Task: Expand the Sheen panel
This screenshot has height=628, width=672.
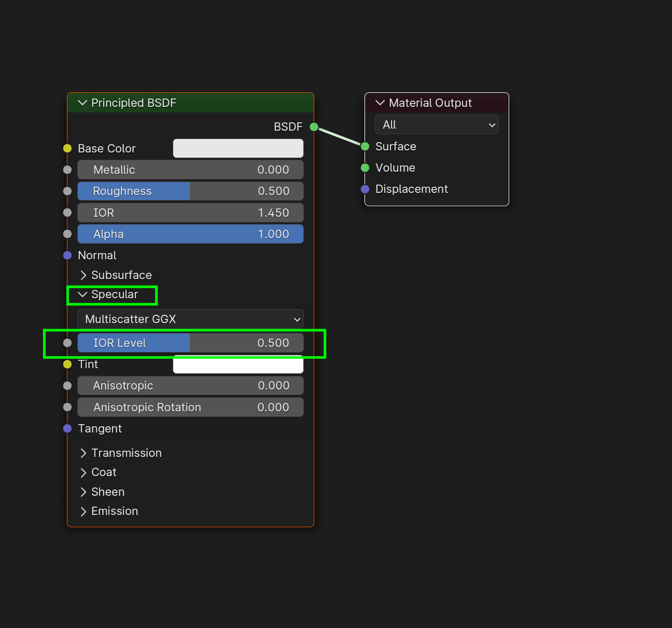Action: coord(83,492)
